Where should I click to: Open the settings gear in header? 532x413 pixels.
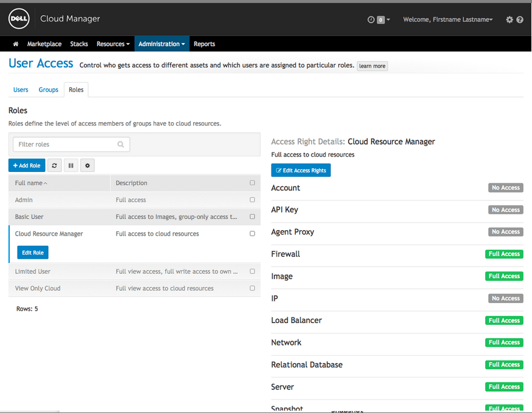pos(510,19)
